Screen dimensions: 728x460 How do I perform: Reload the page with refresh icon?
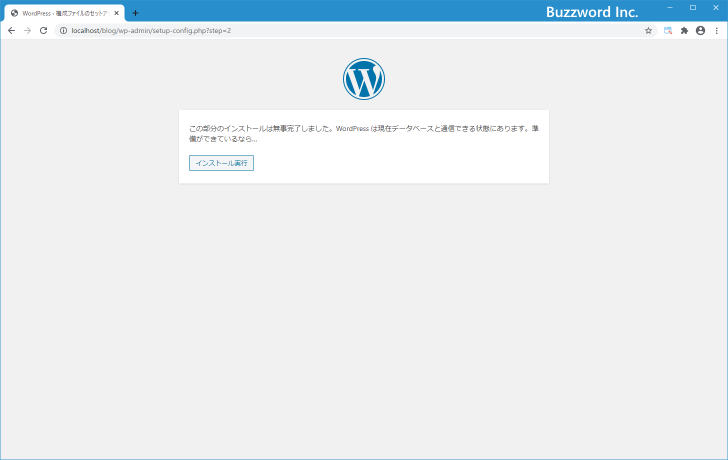click(x=44, y=31)
